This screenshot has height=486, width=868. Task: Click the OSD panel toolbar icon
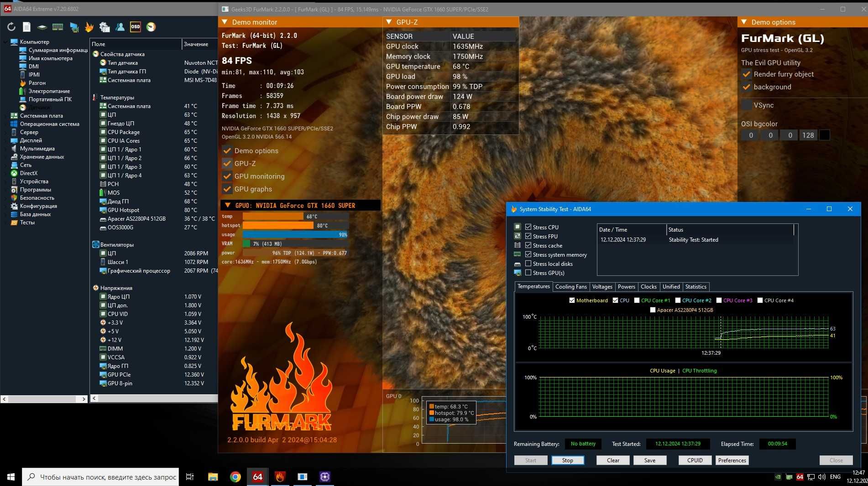(x=136, y=27)
